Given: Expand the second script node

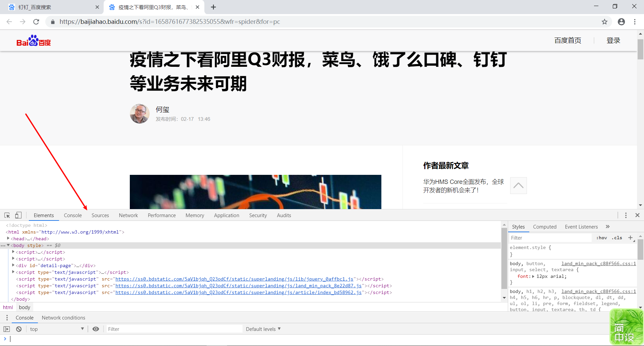Looking at the screenshot, I should pos(13,258).
